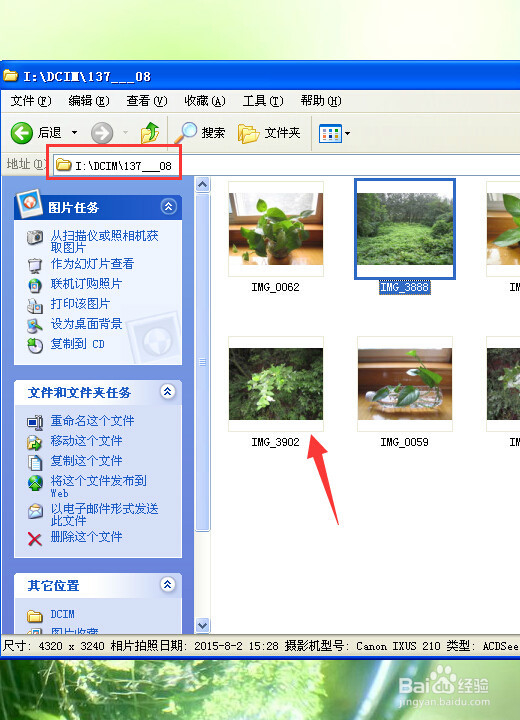Click the title bar folder icon
This screenshot has width=520, height=720.
point(10,76)
